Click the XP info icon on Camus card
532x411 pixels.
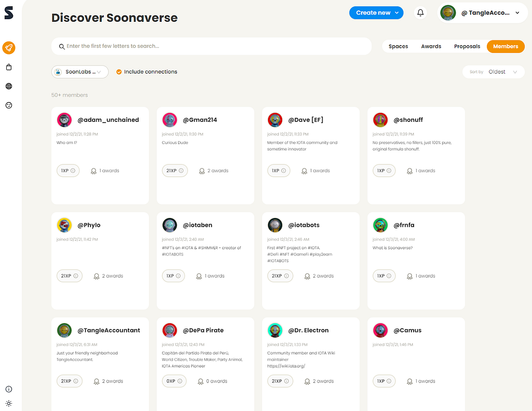(389, 381)
